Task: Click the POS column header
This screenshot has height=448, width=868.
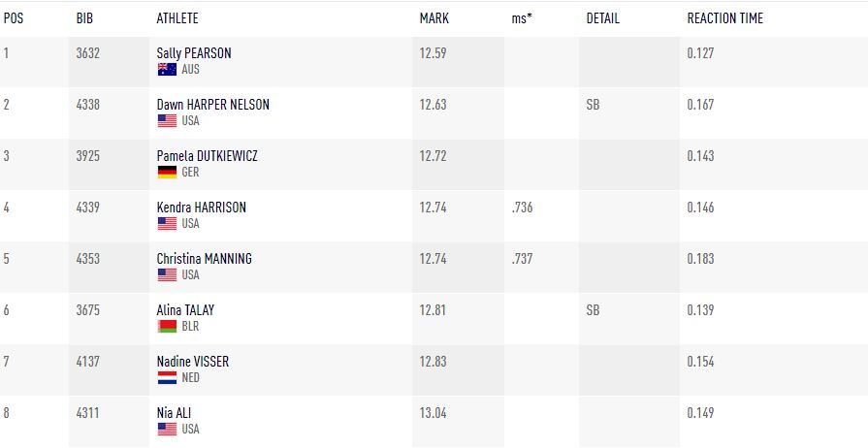Action: point(14,18)
